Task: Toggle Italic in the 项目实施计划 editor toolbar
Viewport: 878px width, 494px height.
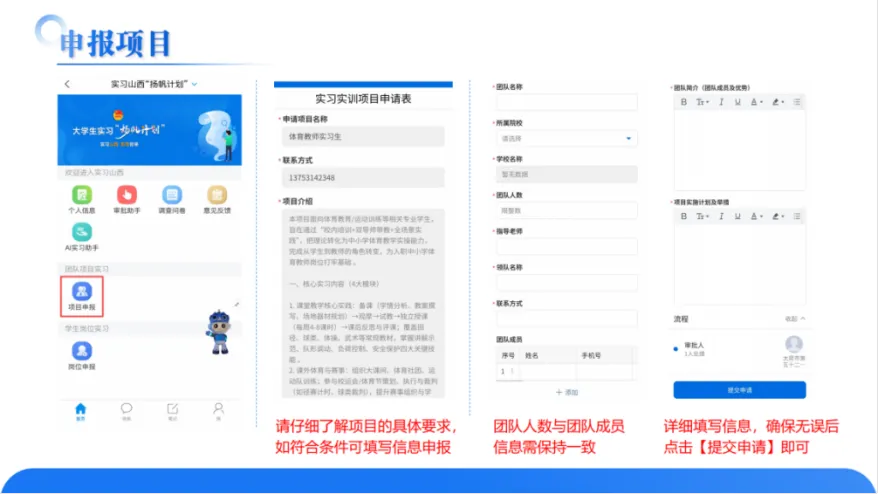Action: click(x=721, y=216)
